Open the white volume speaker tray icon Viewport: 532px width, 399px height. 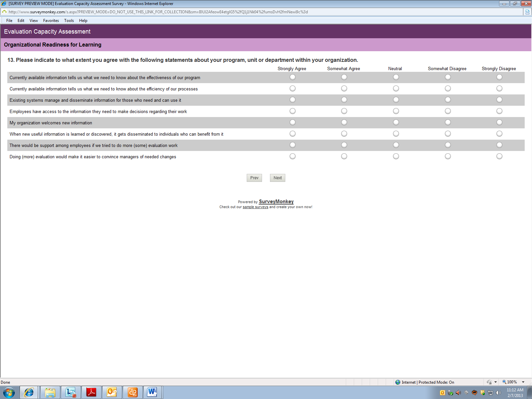click(498, 393)
